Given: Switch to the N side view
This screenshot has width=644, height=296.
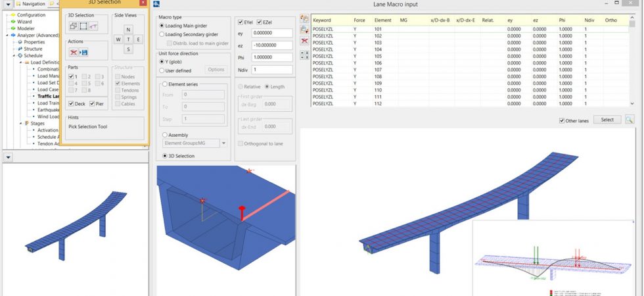Looking at the screenshot, I should coord(128,30).
